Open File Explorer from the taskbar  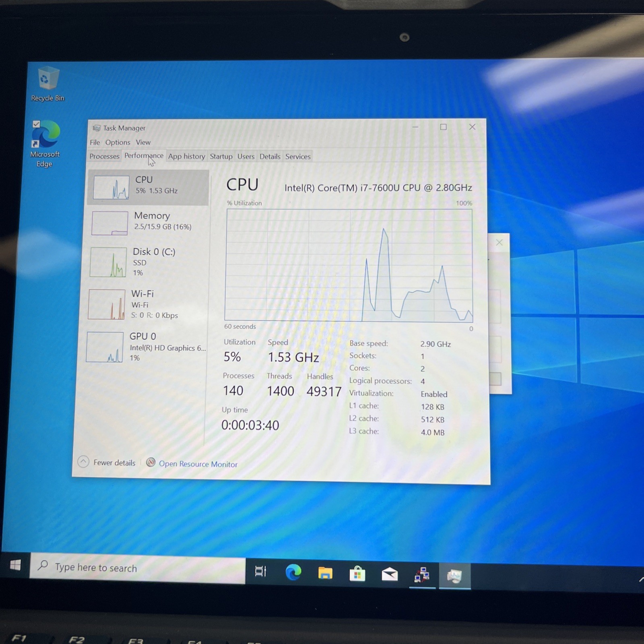tap(325, 573)
